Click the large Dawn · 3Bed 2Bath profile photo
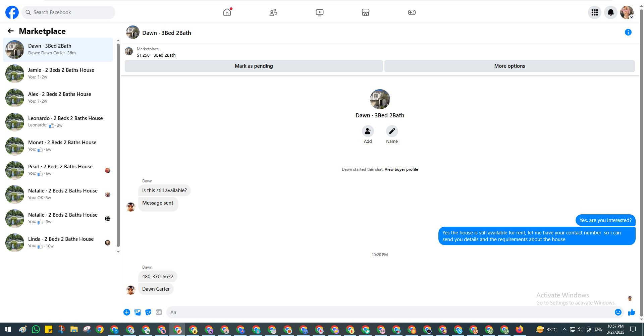644x336 pixels. coord(380,99)
